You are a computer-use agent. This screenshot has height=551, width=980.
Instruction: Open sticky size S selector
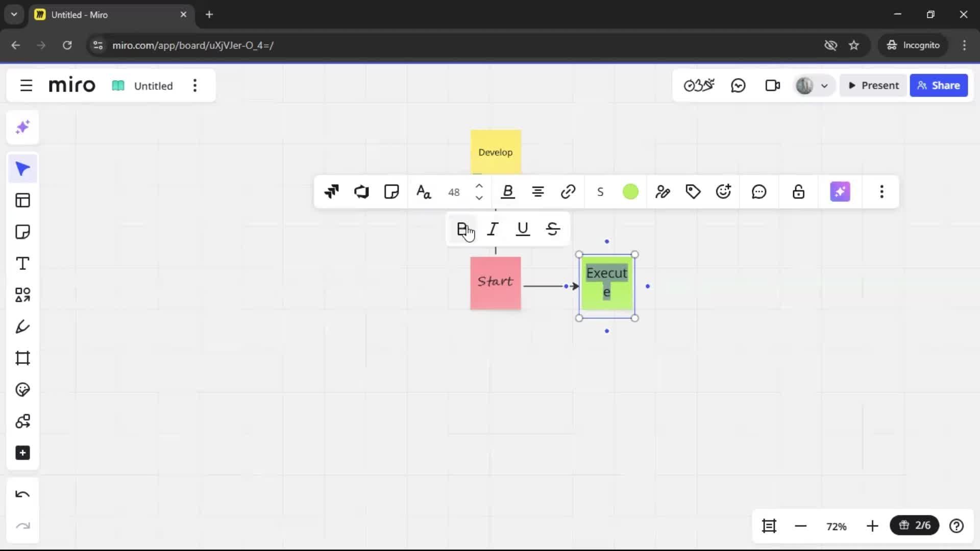600,192
